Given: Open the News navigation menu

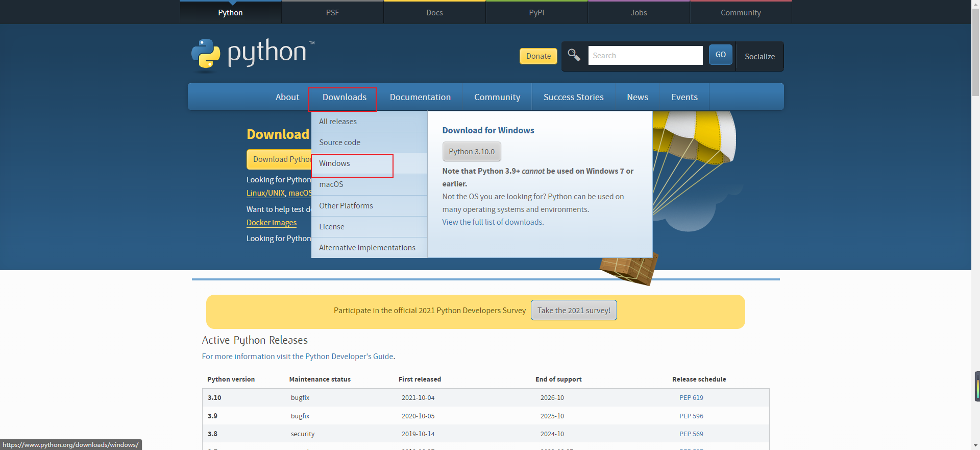Looking at the screenshot, I should pyautogui.click(x=638, y=97).
